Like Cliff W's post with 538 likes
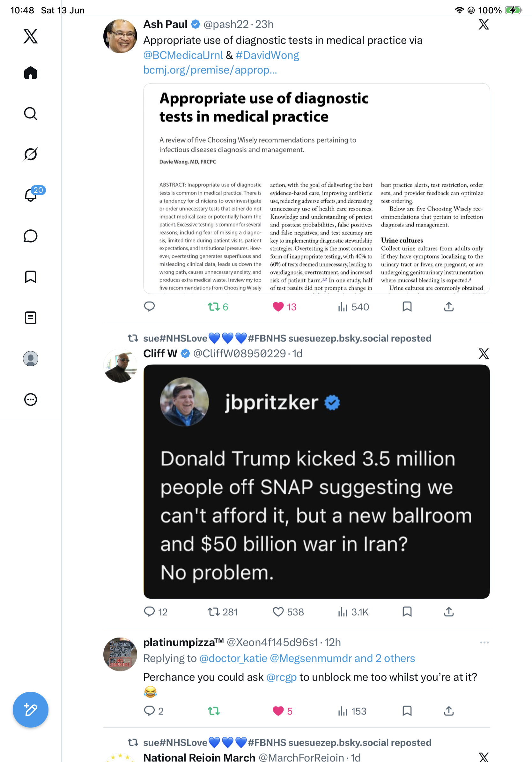 288,612
